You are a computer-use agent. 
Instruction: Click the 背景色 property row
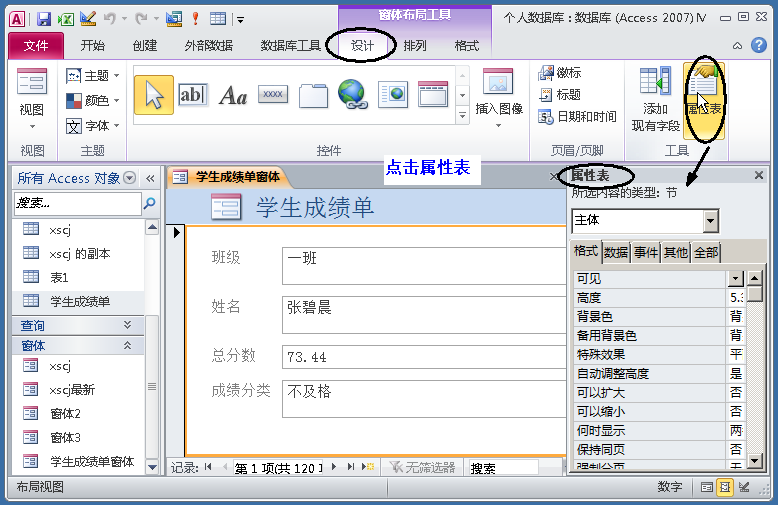[659, 316]
